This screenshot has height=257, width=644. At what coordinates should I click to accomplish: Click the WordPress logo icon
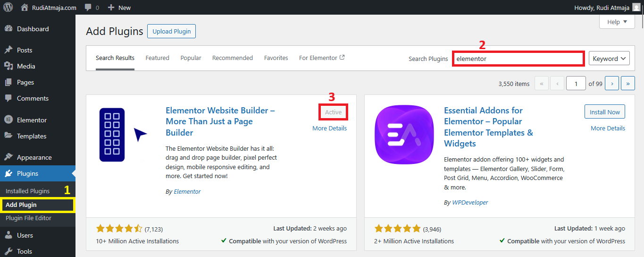[x=8, y=8]
